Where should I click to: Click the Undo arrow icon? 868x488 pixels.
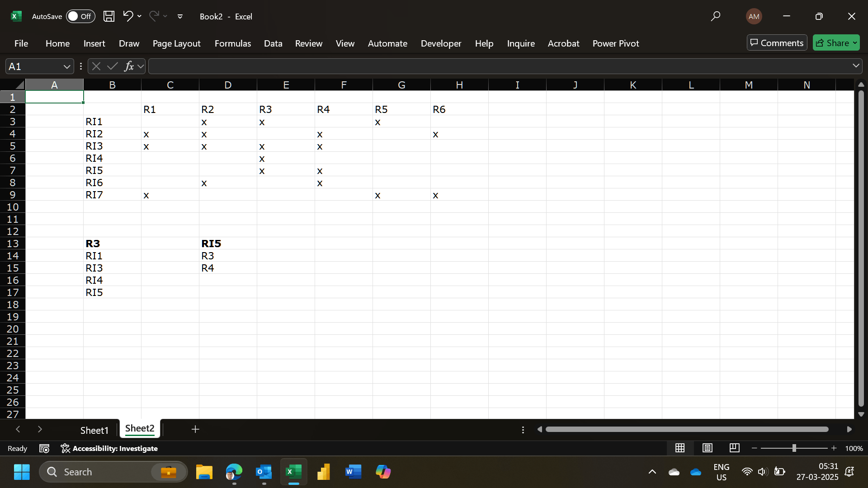pyautogui.click(x=128, y=16)
